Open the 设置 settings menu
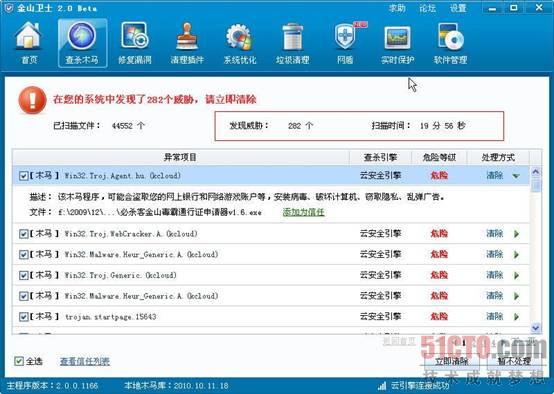 click(x=458, y=8)
